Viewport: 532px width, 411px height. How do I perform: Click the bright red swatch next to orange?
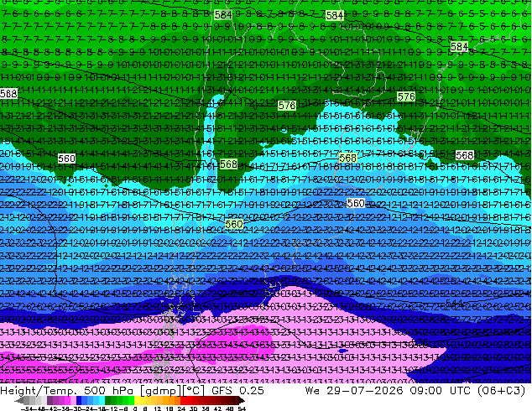coord(183,400)
